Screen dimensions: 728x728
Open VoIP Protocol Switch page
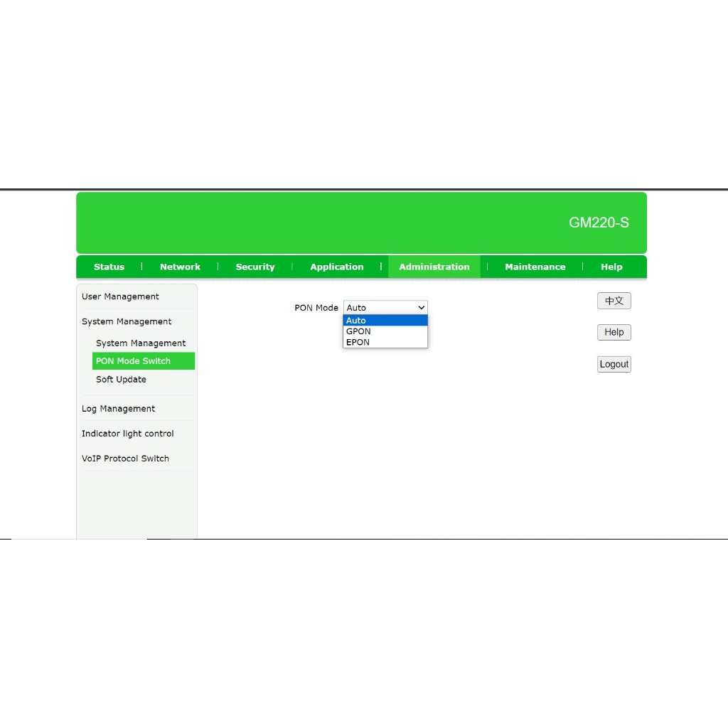click(x=125, y=459)
